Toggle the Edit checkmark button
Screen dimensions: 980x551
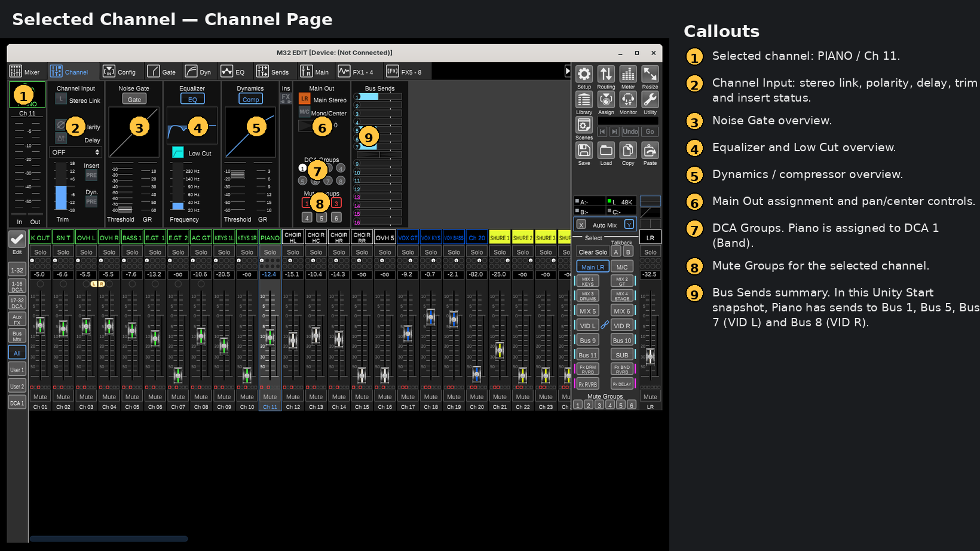(x=17, y=239)
